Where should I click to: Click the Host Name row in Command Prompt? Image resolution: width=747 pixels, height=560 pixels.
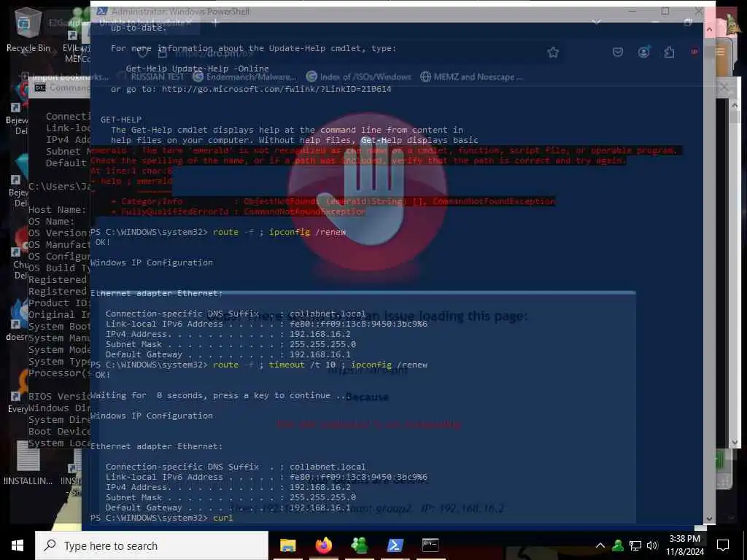click(x=57, y=209)
